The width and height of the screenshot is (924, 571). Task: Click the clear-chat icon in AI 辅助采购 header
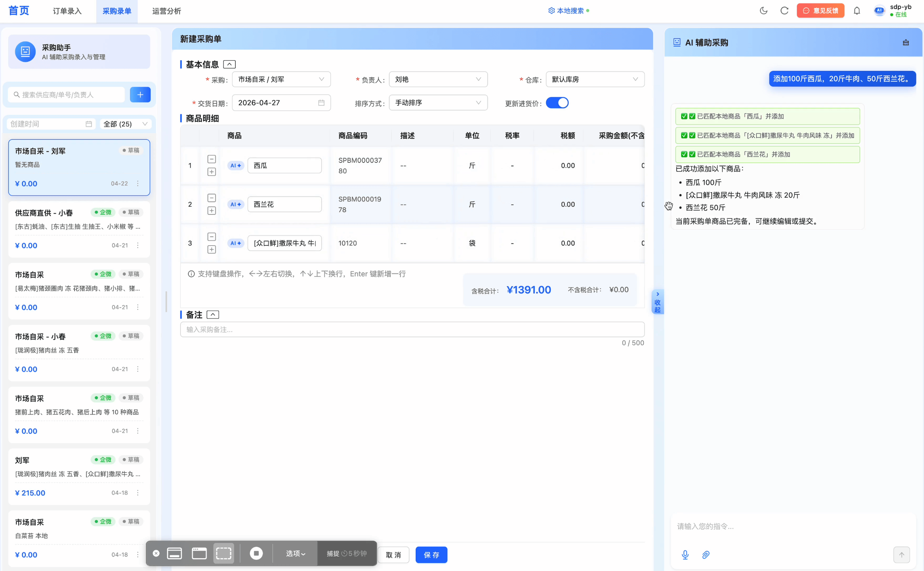(x=906, y=42)
